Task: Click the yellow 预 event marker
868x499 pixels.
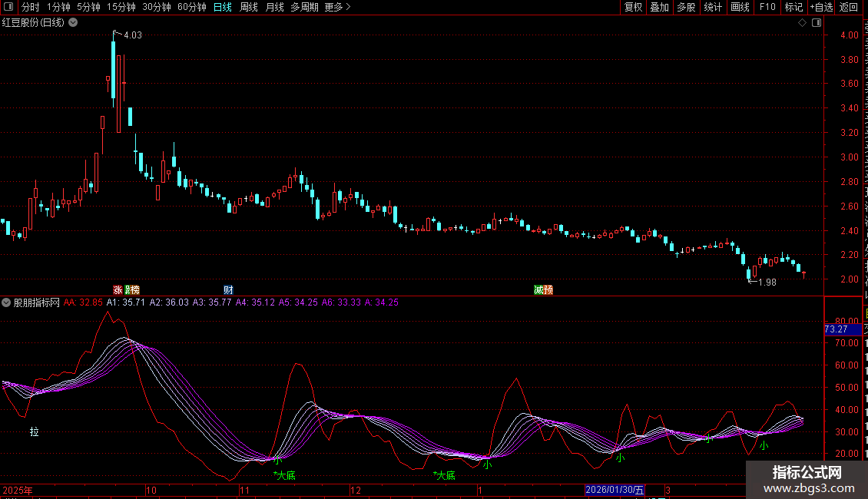Action: coord(548,289)
